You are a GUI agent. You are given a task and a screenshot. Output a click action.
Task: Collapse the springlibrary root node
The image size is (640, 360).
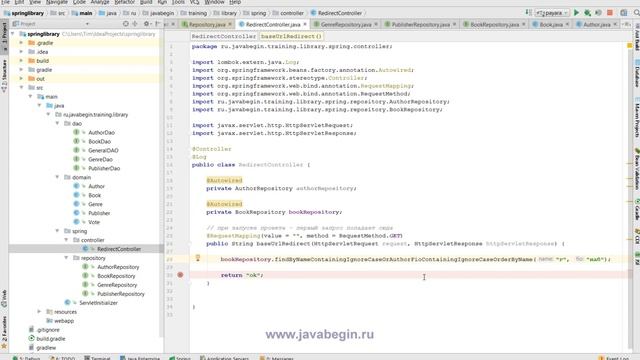click(x=13, y=34)
